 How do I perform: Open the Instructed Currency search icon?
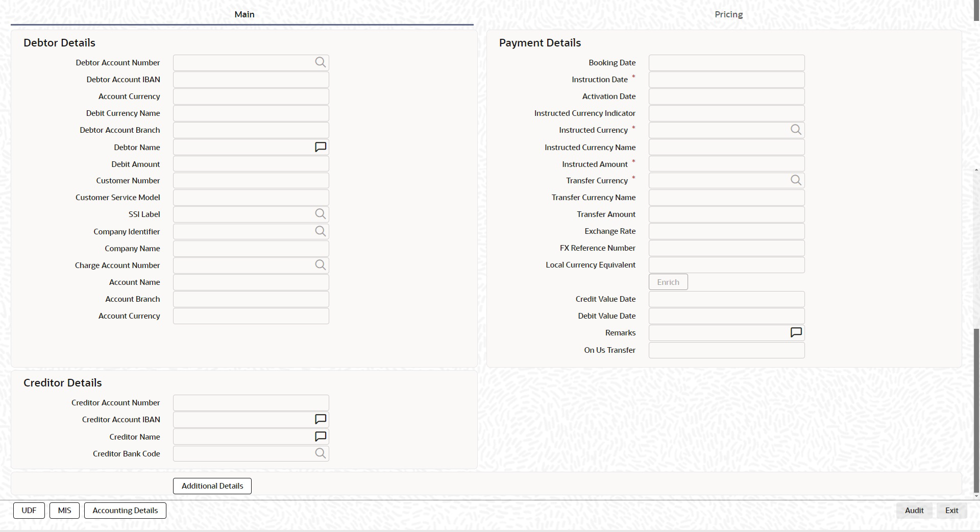796,130
